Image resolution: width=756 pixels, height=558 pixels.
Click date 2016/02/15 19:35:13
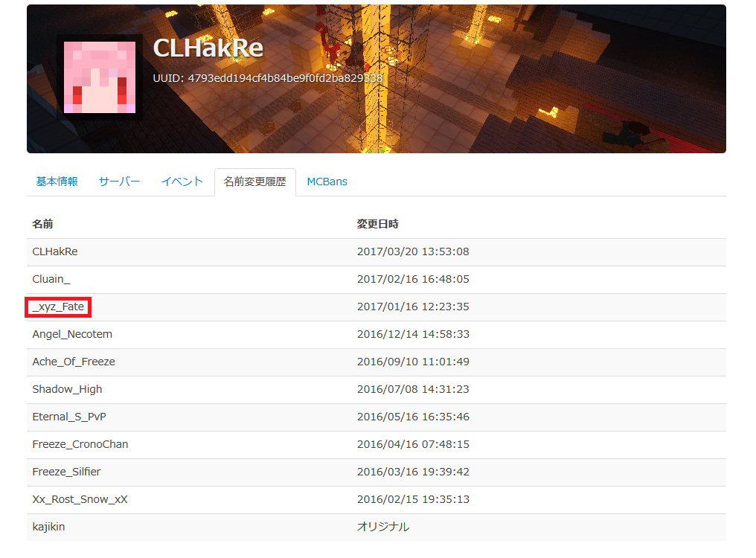point(413,499)
